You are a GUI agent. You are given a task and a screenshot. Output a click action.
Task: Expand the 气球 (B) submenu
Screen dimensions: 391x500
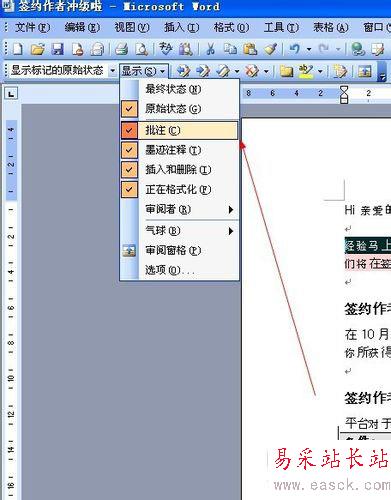179,231
